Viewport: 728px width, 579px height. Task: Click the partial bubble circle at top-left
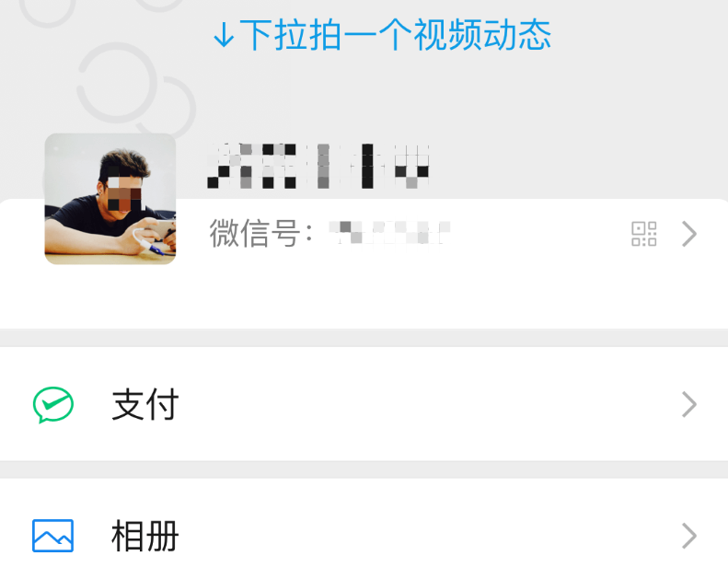(x=47, y=13)
